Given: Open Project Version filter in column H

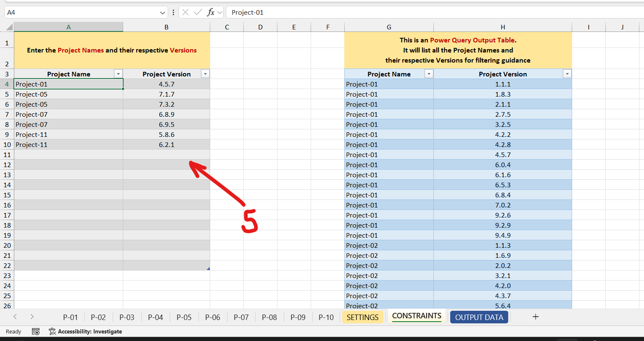Looking at the screenshot, I should click(x=567, y=74).
